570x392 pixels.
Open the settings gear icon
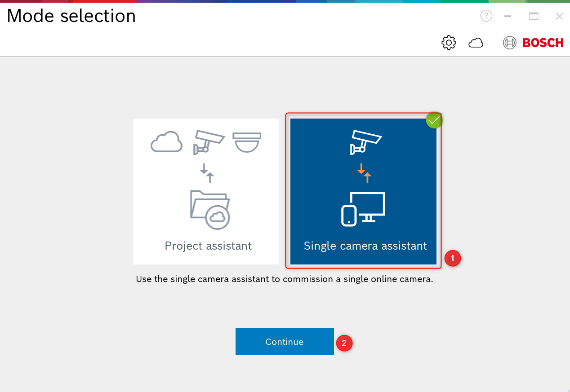click(x=449, y=43)
